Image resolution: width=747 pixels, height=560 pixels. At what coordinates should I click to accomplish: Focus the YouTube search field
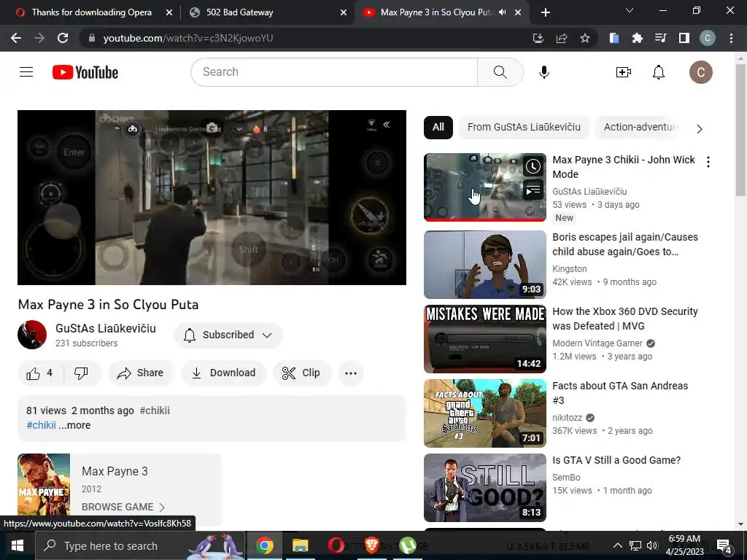pyautogui.click(x=333, y=72)
